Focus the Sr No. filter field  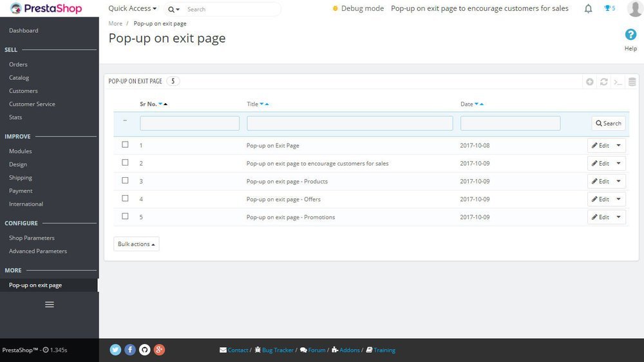(189, 123)
